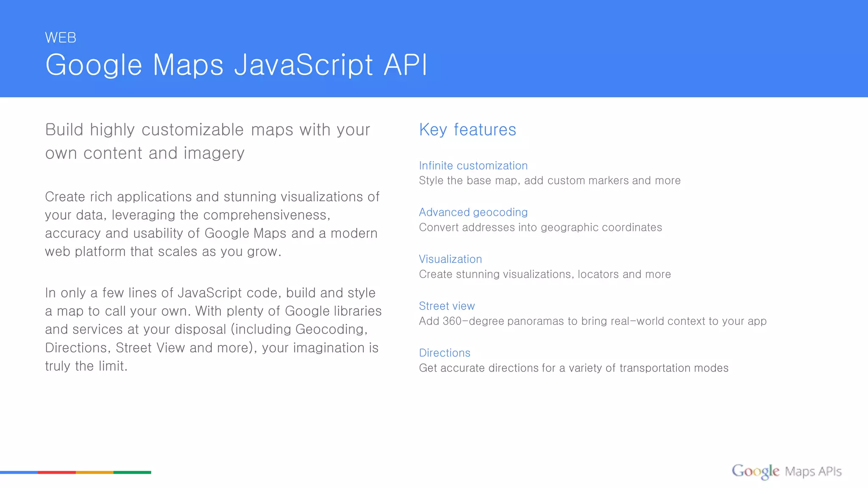Click the Google Maps APIs logo
The height and width of the screenshot is (488, 868).
coord(787,471)
